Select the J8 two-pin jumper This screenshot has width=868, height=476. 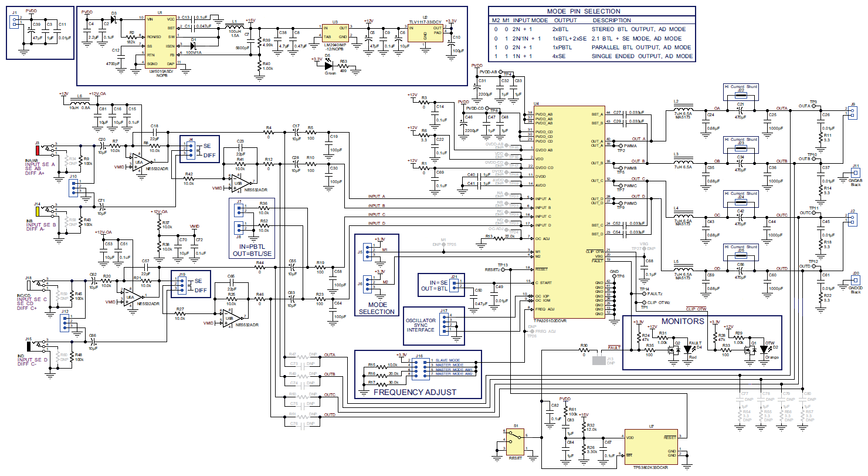(239, 229)
